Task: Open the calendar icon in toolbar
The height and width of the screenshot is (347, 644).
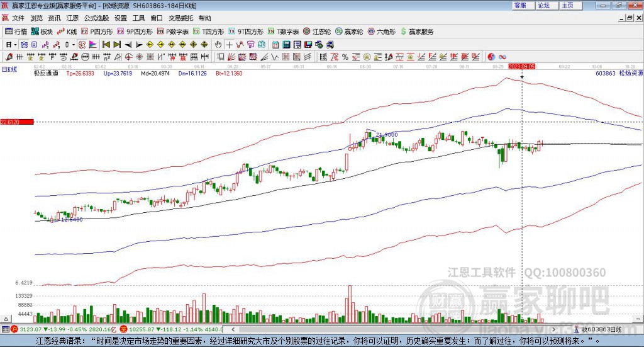Action: (x=276, y=45)
